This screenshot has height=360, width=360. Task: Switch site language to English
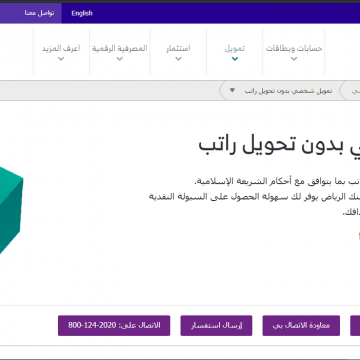[x=82, y=13]
